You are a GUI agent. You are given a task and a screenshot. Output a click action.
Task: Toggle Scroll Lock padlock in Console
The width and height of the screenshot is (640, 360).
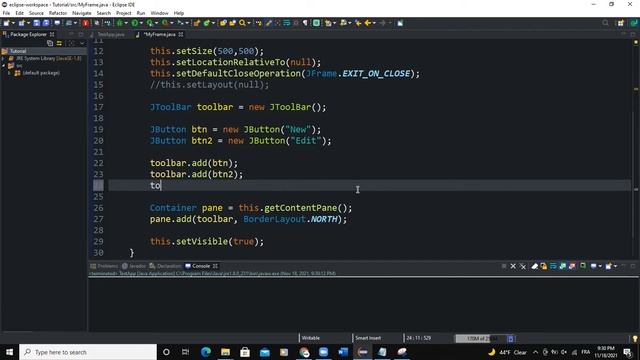[x=544, y=266]
